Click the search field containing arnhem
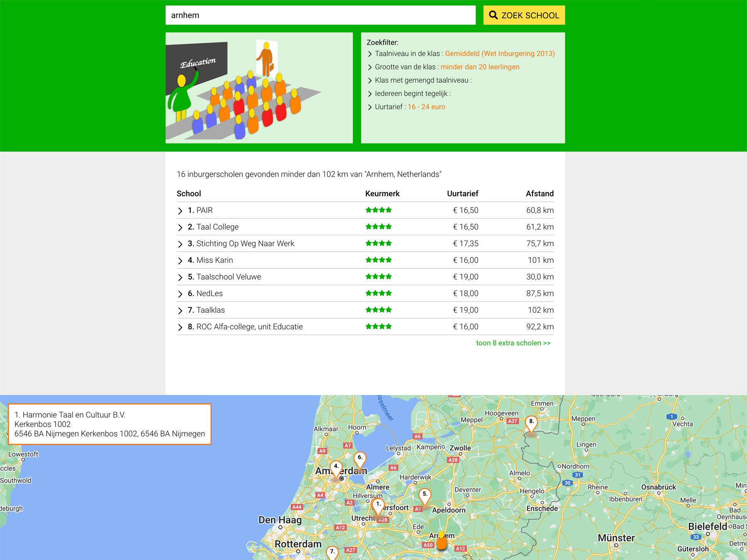 pyautogui.click(x=320, y=15)
